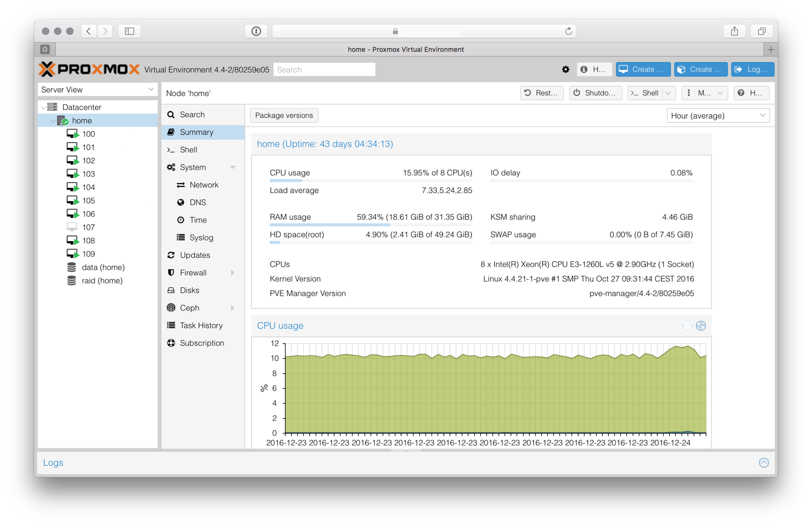
Task: Click node Help button with question icon
Action: pyautogui.click(x=751, y=93)
